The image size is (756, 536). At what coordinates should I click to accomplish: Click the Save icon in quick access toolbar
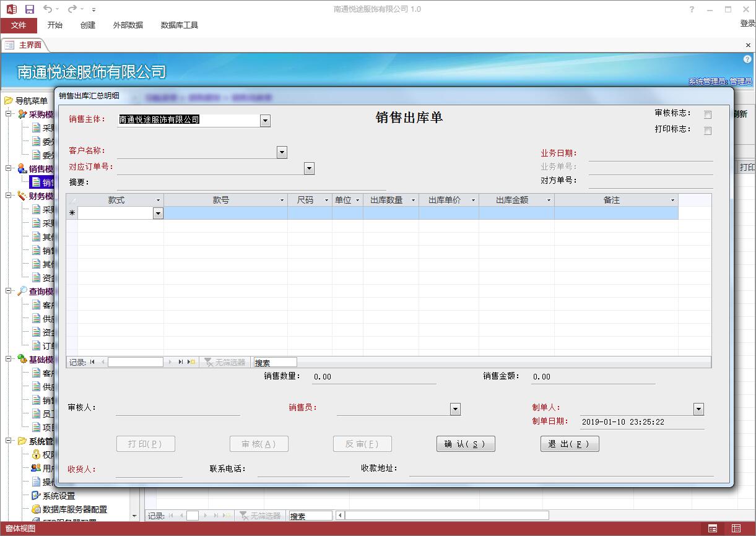coord(29,9)
